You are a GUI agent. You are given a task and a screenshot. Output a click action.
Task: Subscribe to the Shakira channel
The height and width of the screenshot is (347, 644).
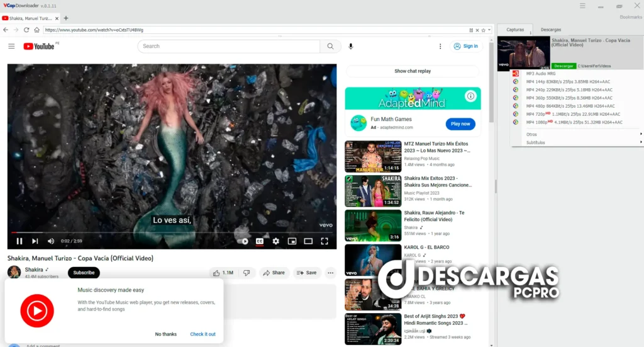pos(84,273)
